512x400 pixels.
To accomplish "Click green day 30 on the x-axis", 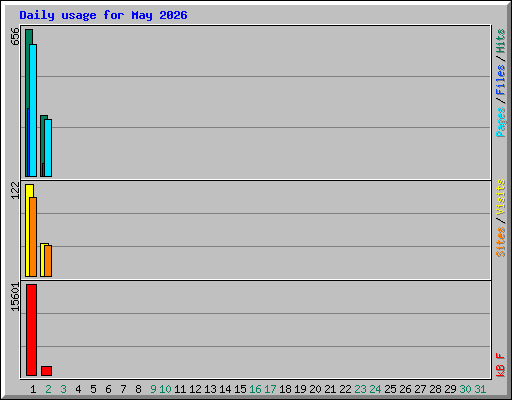I will (465, 389).
